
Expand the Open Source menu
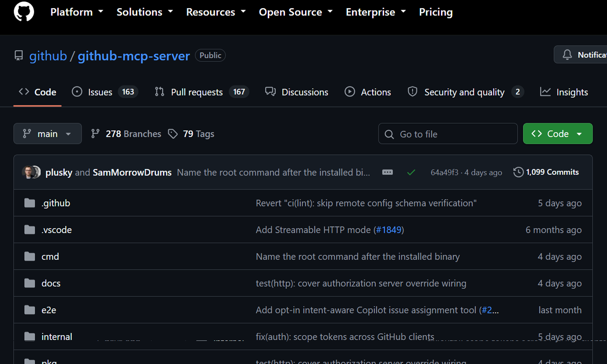tap(295, 12)
